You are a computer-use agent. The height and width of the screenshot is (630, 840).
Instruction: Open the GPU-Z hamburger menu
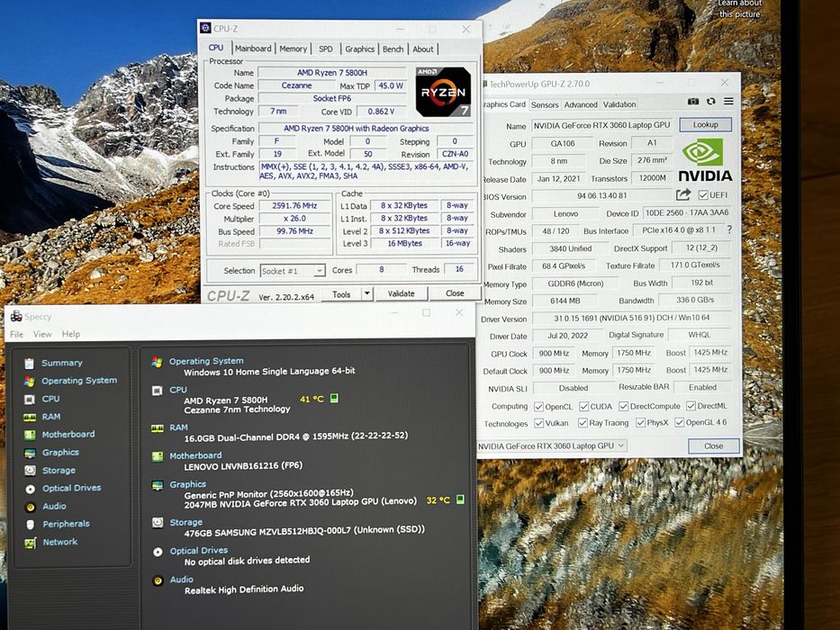click(x=728, y=101)
